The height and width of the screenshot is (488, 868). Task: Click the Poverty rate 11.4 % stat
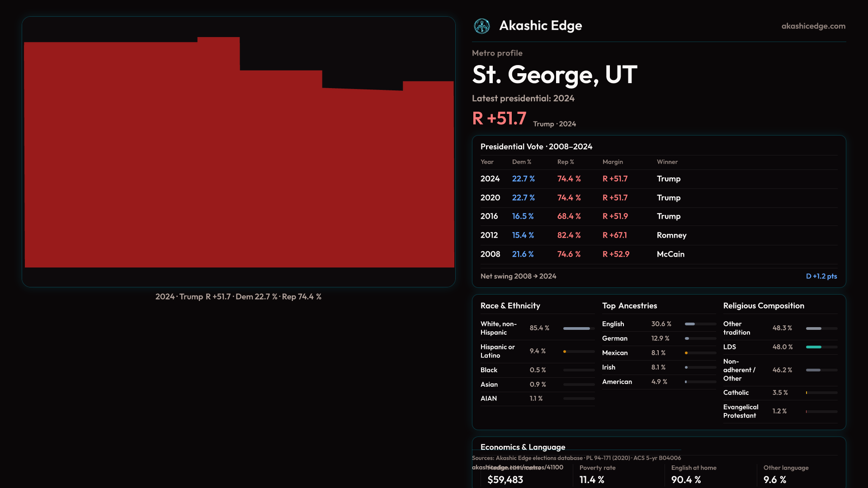[592, 479]
